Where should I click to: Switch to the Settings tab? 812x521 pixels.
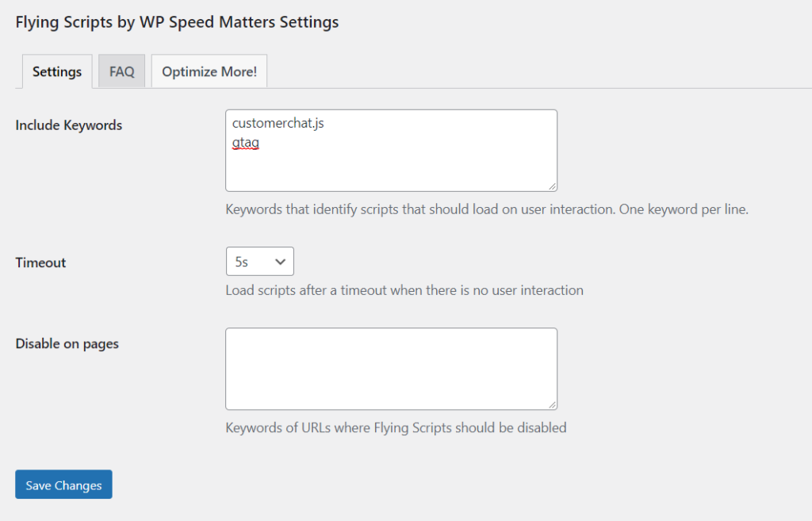click(x=57, y=71)
